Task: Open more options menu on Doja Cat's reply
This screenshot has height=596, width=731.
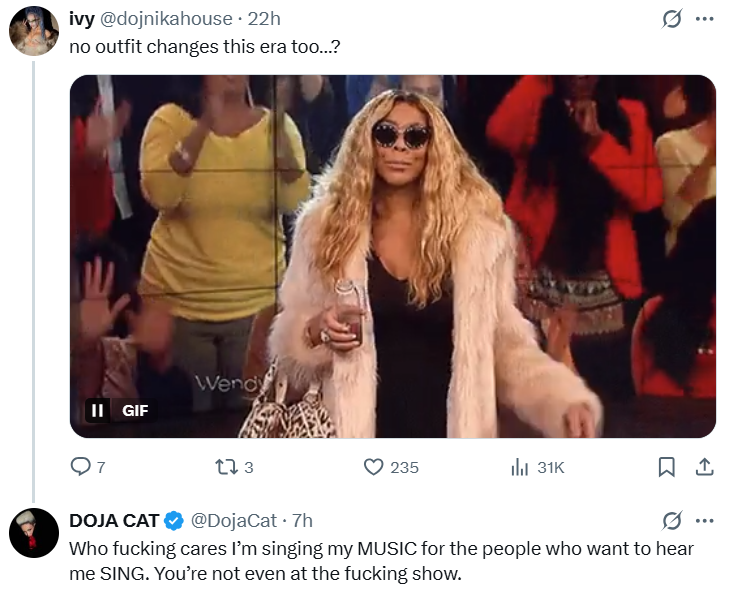Action: [704, 521]
